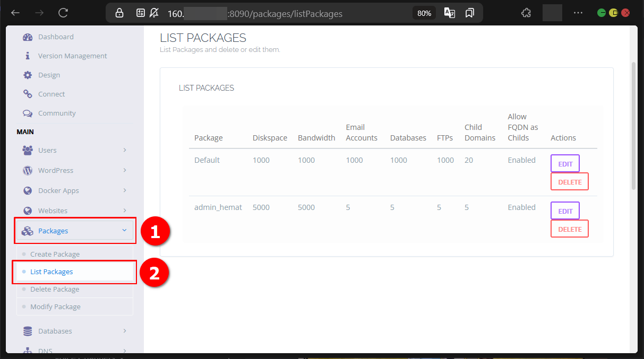Viewport: 644px width, 359px height.
Task: Click the page vertical scrollbar
Action: pos(633,126)
